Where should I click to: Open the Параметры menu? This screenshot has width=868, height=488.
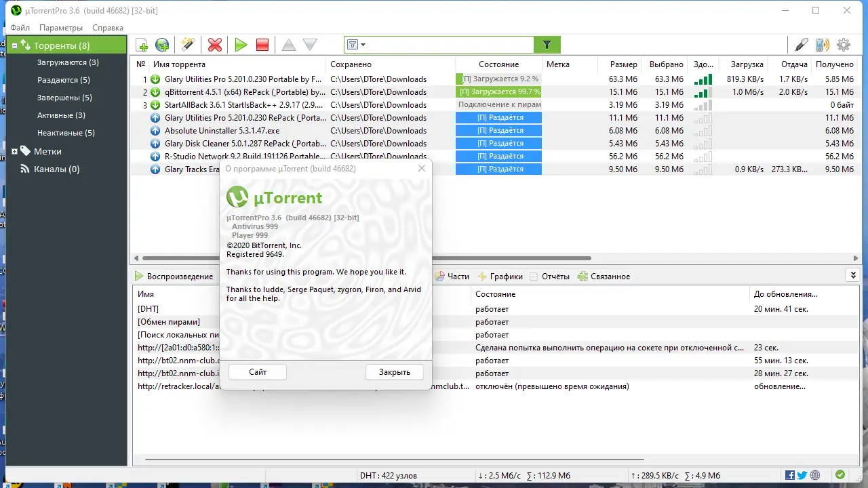pos(61,28)
